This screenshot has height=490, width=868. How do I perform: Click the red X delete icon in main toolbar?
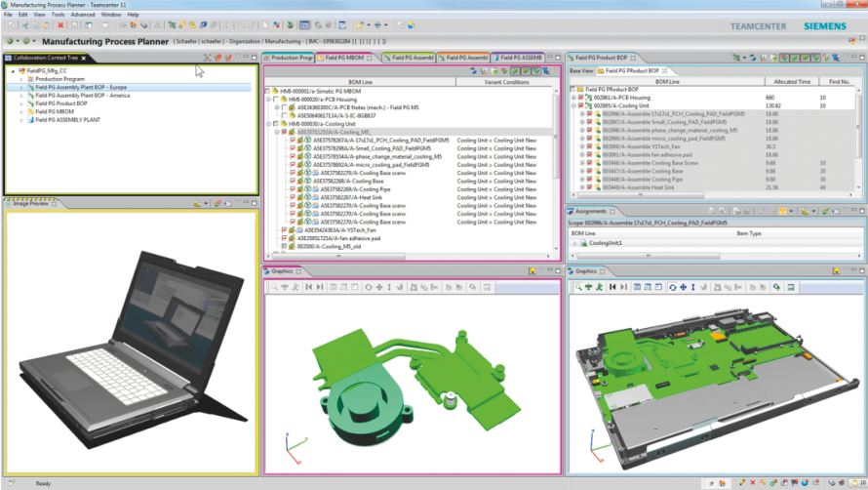[x=60, y=25]
